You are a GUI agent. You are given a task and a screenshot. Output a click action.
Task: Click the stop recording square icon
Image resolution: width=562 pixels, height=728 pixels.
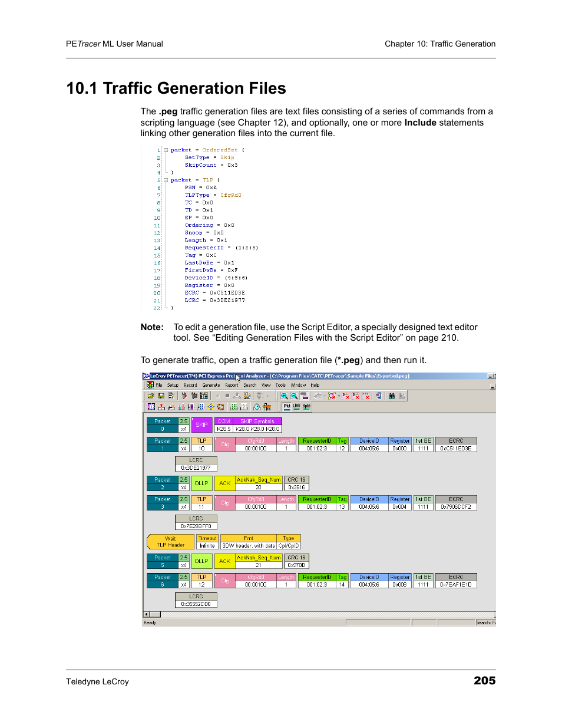tap(227, 396)
